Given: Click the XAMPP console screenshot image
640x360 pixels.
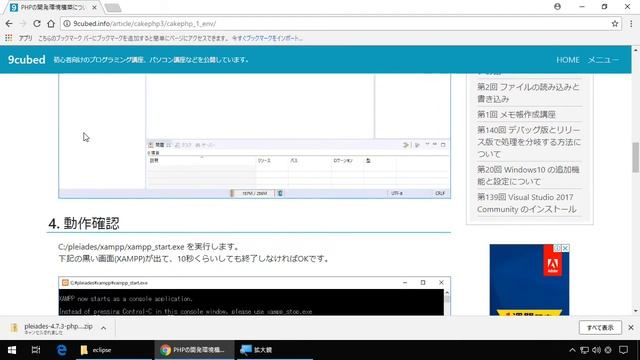Looking at the screenshot, I should pos(255,296).
